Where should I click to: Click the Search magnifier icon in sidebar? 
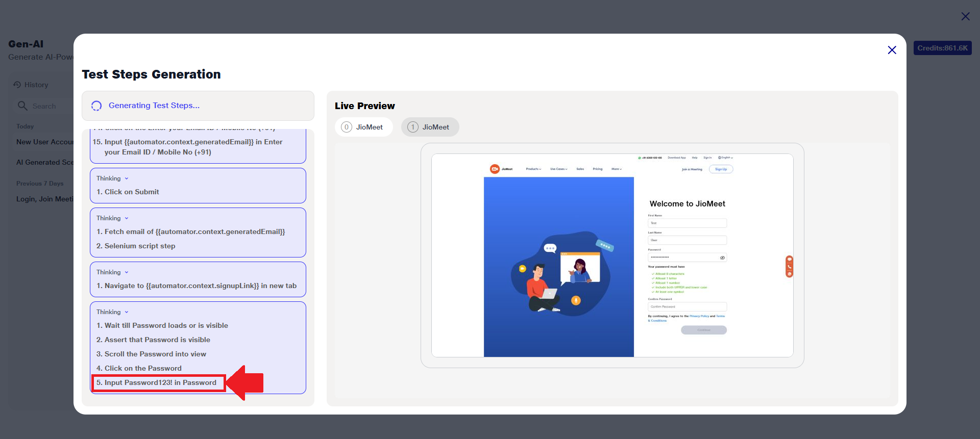(x=22, y=106)
